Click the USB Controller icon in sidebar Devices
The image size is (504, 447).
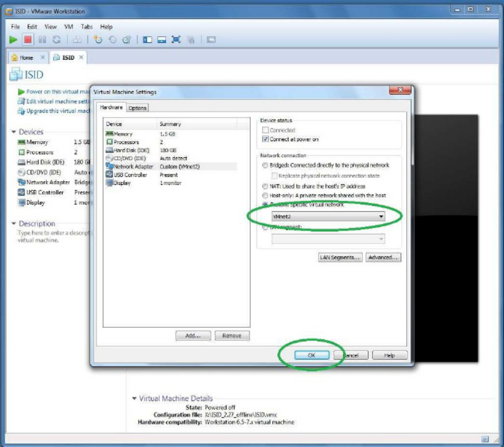pyautogui.click(x=21, y=192)
